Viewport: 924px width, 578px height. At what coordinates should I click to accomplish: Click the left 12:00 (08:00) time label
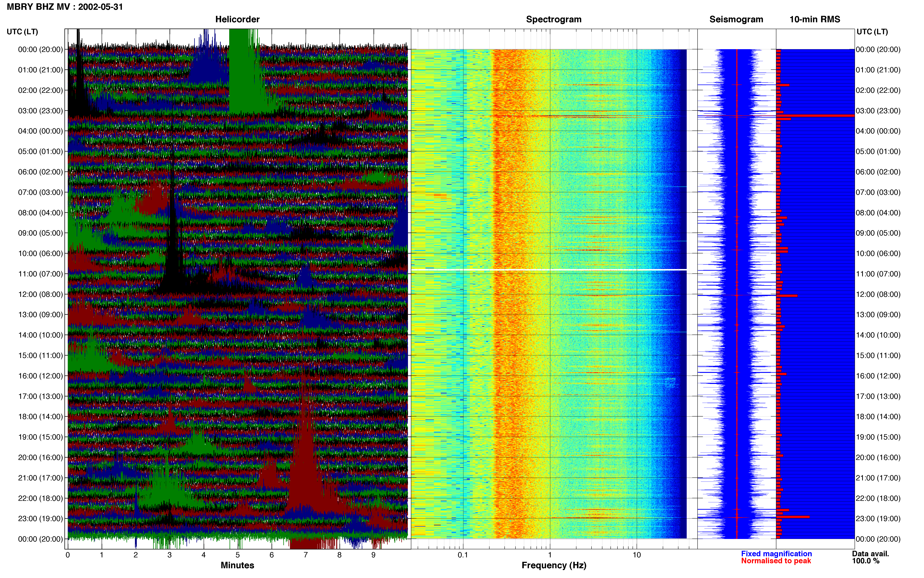pyautogui.click(x=40, y=294)
